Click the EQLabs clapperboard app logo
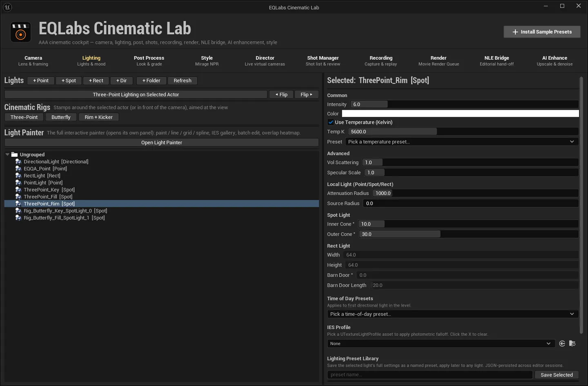 pos(20,32)
